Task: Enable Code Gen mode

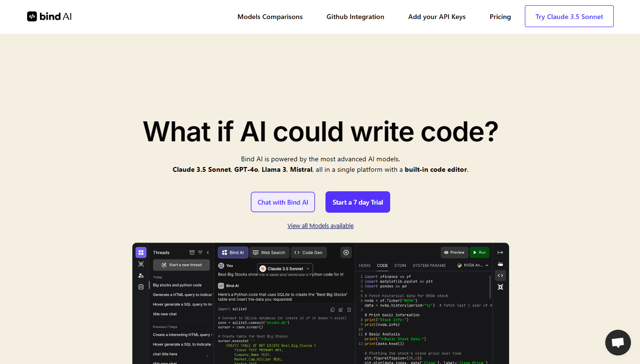Action: pos(308,252)
